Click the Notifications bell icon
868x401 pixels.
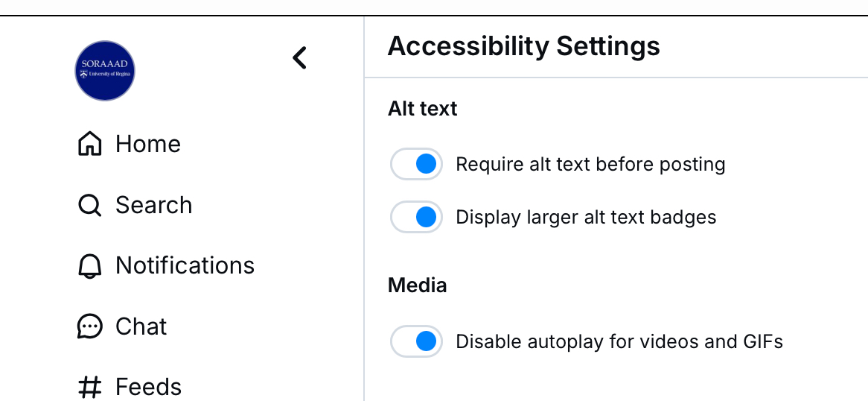pos(89,266)
